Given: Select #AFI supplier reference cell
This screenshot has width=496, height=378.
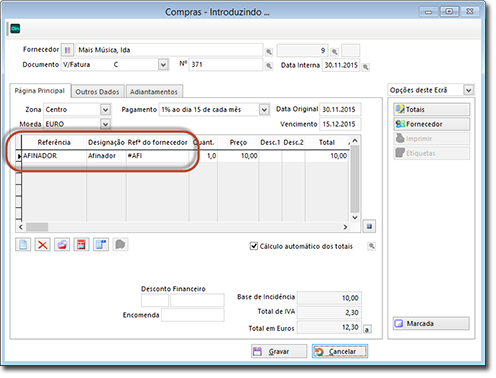Looking at the screenshot, I should (x=157, y=156).
